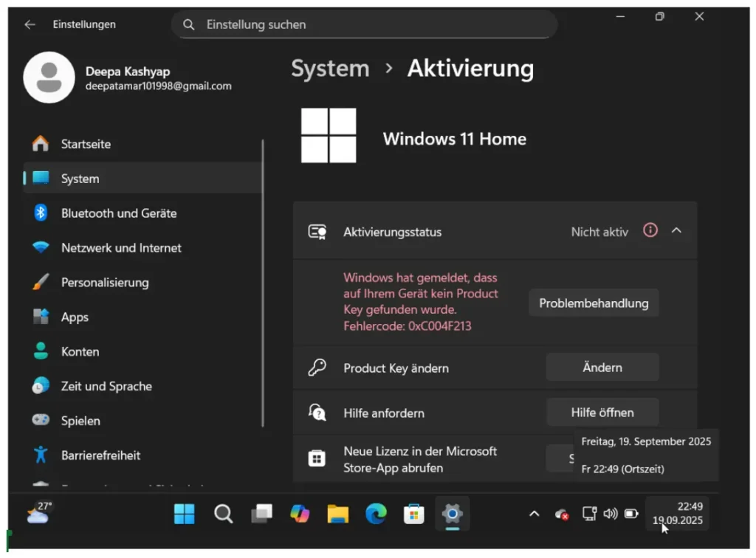Click the Hilfe öffnen button
Viewport: 756px width, 558px height.
click(602, 413)
